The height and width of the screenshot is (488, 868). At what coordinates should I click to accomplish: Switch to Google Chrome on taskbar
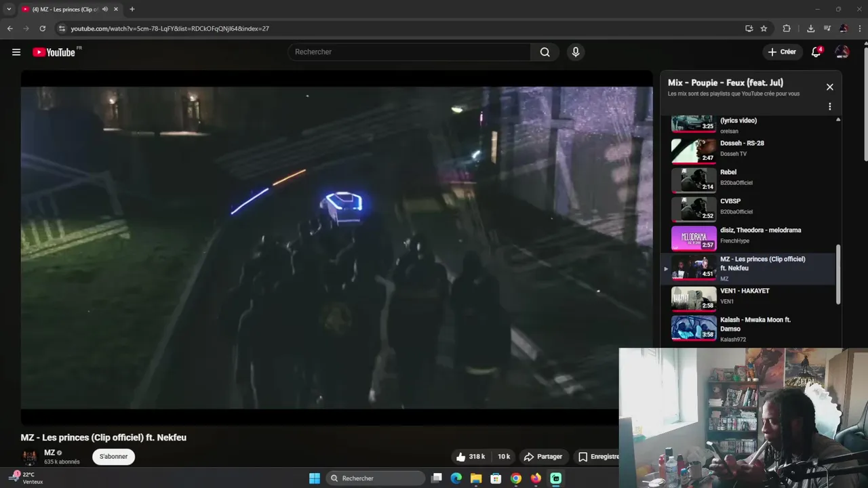(516, 479)
